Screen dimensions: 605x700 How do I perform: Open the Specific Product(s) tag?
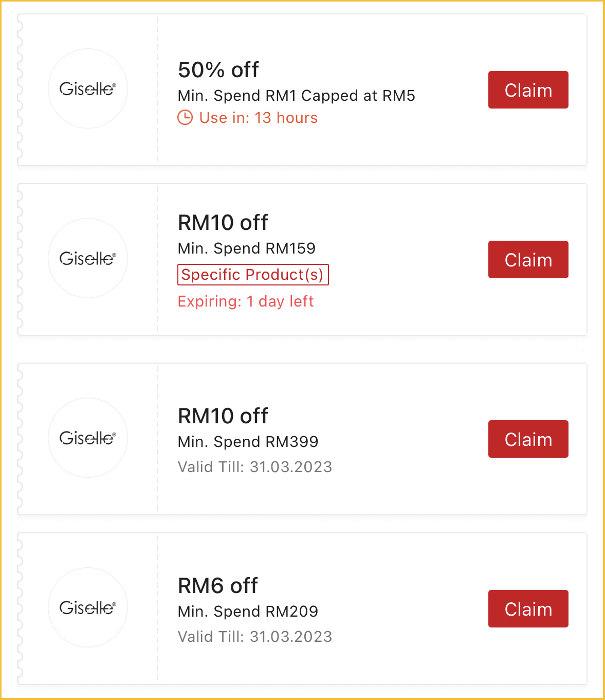[253, 275]
